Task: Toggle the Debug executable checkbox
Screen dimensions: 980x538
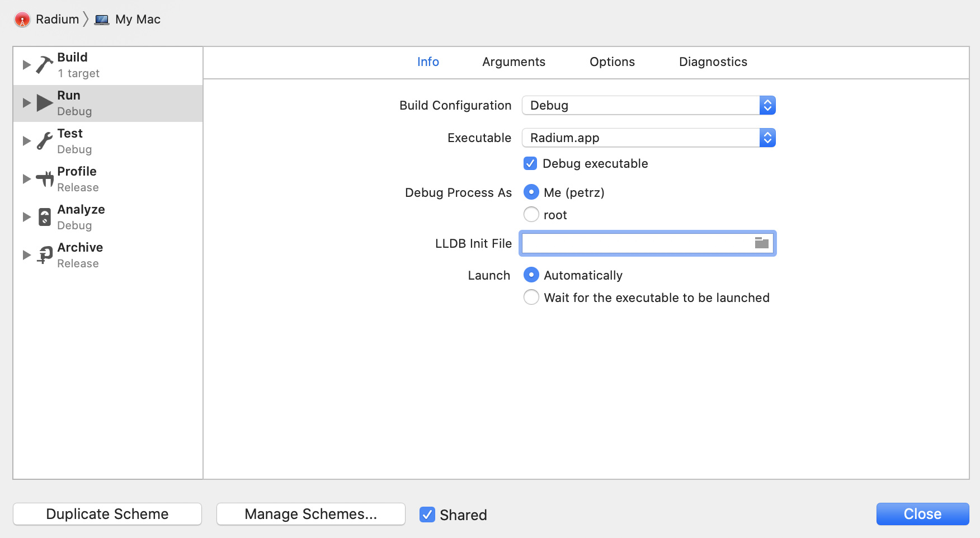Action: pos(530,163)
